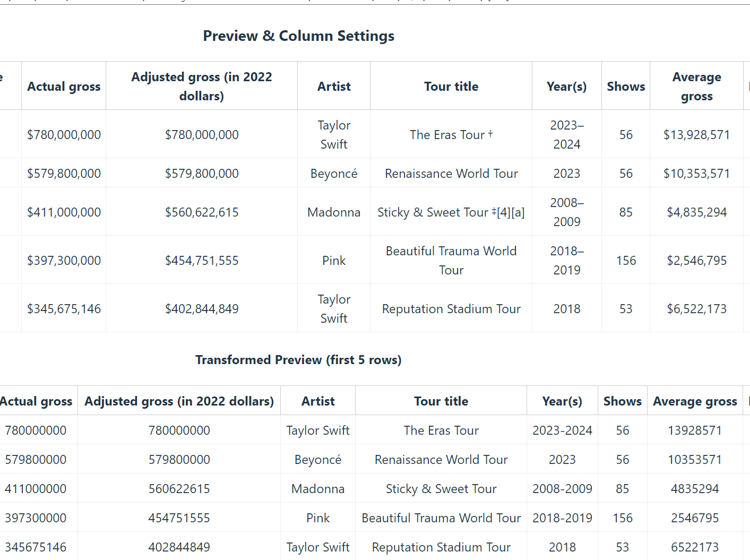
Task: Click '$6,522,173' average gross cell
Action: (x=697, y=309)
